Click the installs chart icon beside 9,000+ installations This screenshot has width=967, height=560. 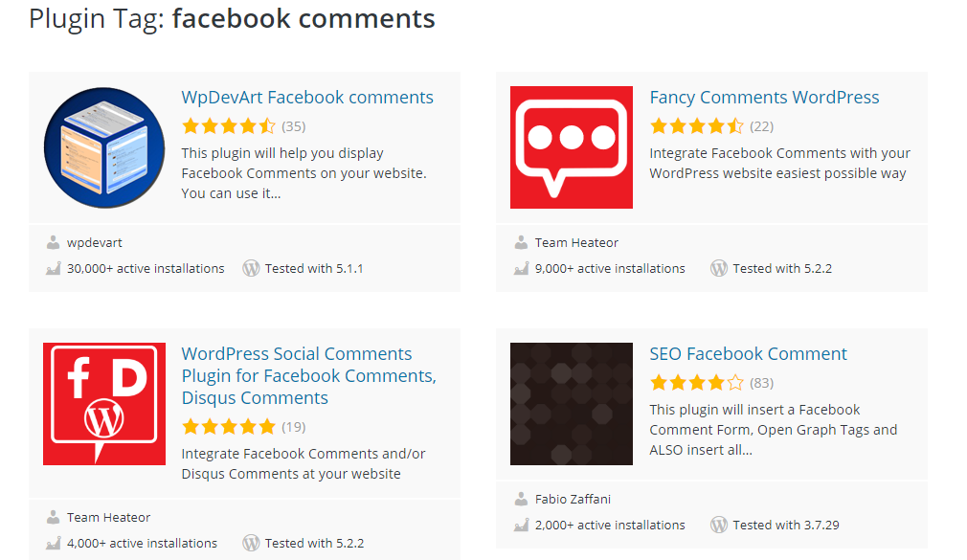pos(521,268)
